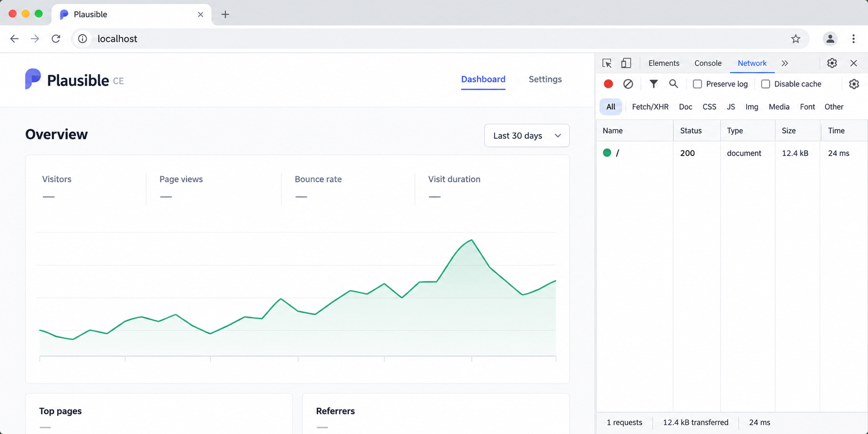
Task: Toggle the network filter funnel icon
Action: coord(653,84)
